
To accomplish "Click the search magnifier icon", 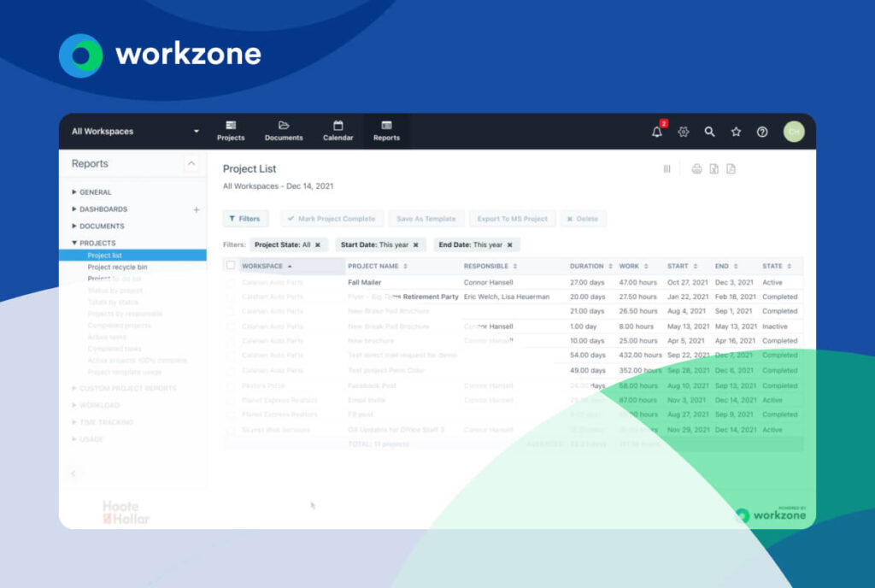I will 709,132.
